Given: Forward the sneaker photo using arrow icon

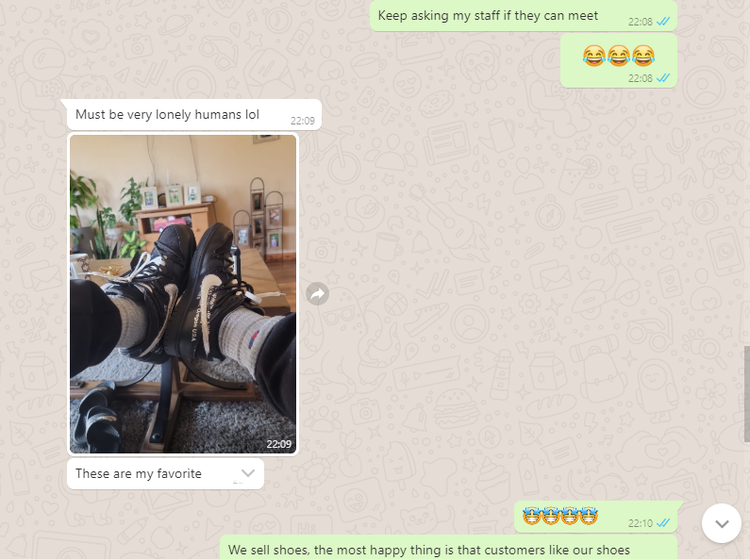Looking at the screenshot, I should [x=318, y=294].
